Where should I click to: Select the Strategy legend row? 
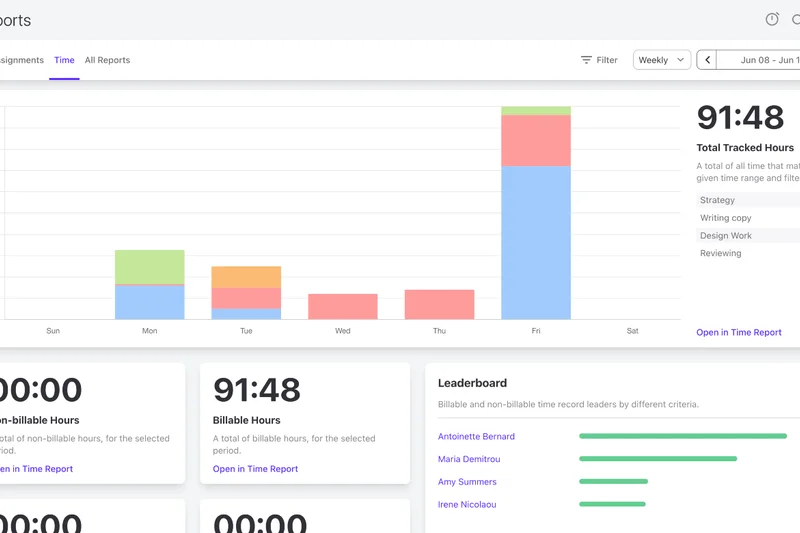pos(718,200)
